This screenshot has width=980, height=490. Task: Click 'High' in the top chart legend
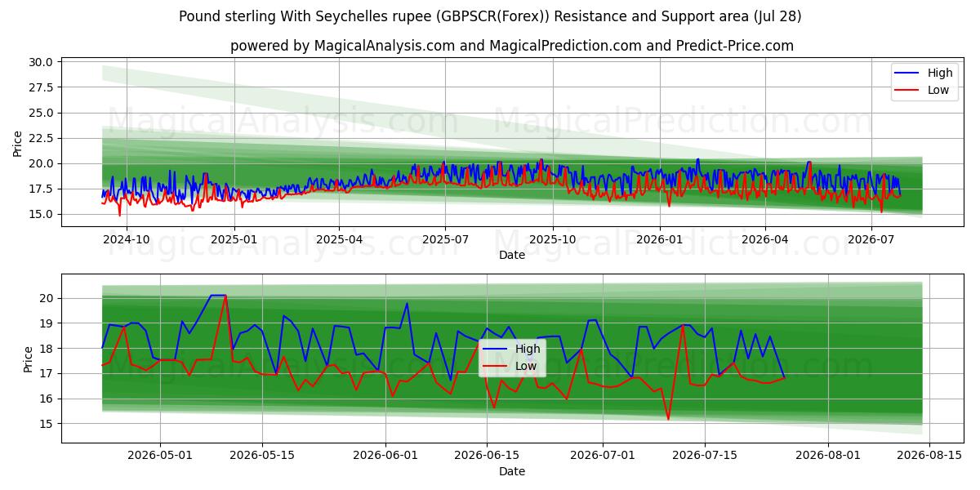pos(940,73)
